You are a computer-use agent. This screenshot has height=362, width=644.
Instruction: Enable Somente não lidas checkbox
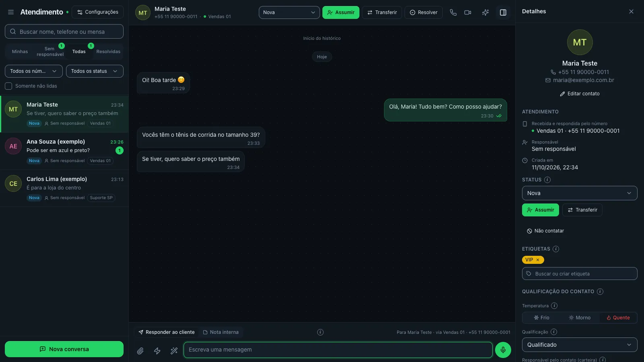8,86
